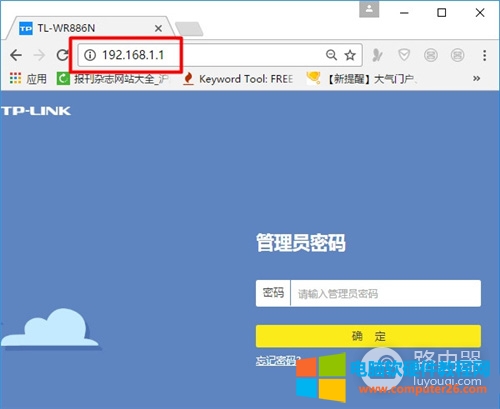Click the 忘记密码 link
The width and height of the screenshot is (500, 409).
click(x=278, y=361)
